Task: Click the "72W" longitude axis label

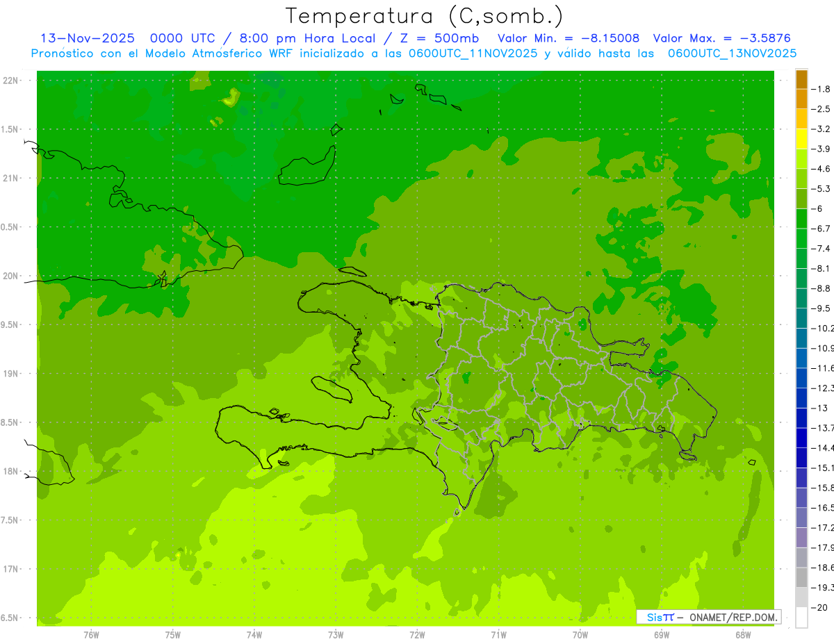Action: (x=417, y=634)
